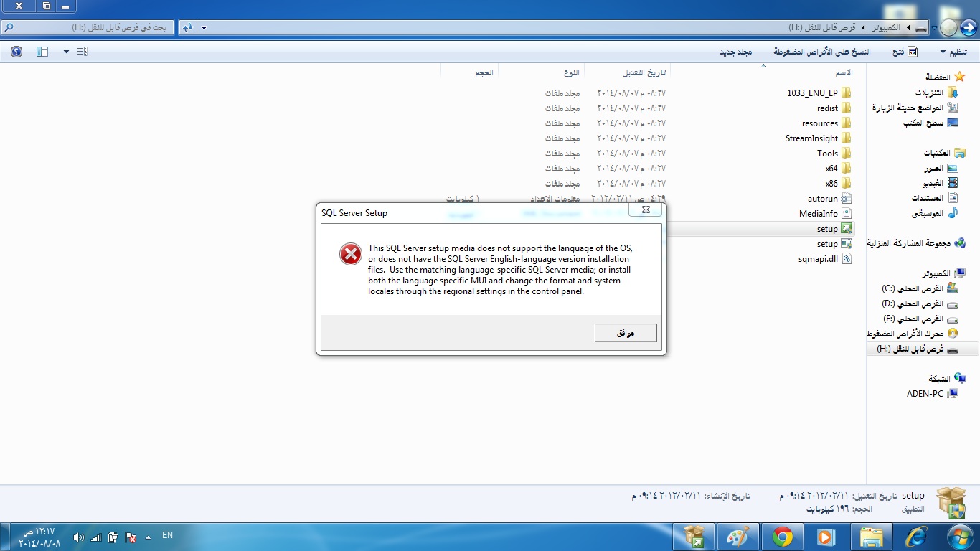Open the تنظيم (Organize) dropdown menu
Viewport: 980px width, 551px height.
[x=954, y=52]
